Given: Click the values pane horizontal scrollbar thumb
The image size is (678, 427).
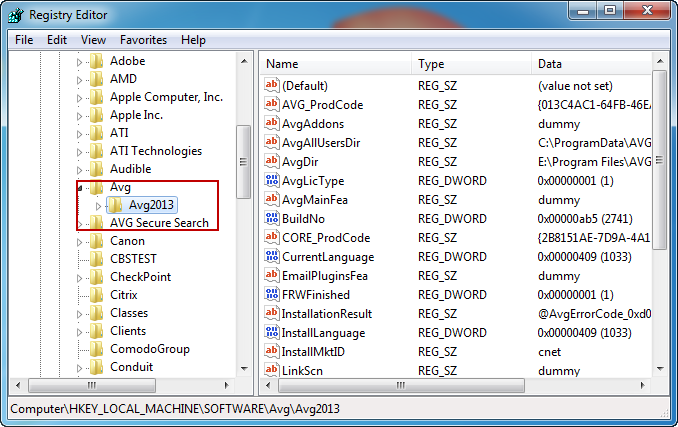Looking at the screenshot, I should 401,385.
